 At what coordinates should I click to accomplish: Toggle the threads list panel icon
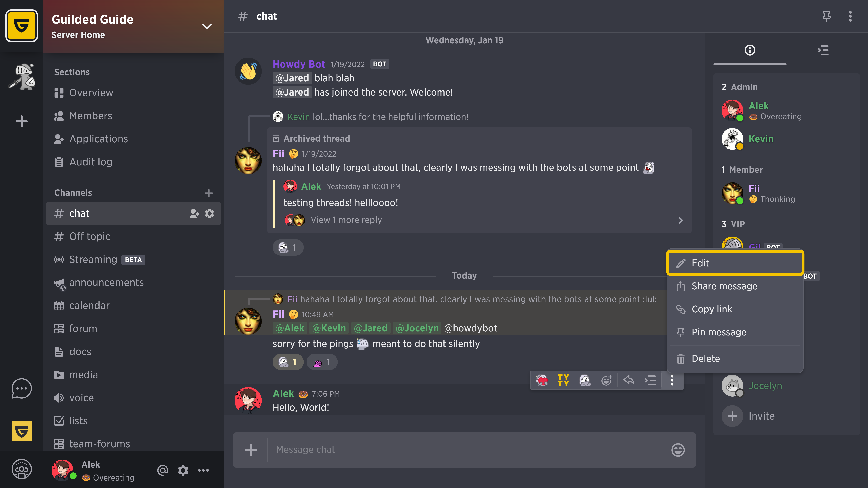(823, 50)
